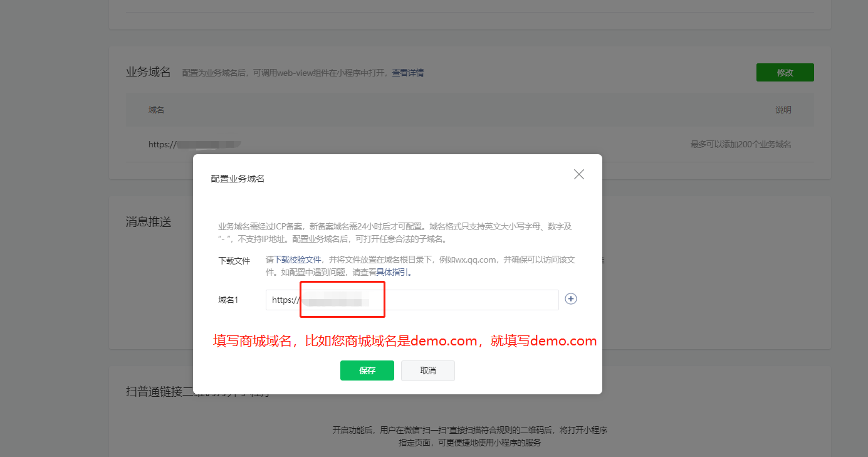Click the red 填写商城域名 annotation text

click(405, 341)
